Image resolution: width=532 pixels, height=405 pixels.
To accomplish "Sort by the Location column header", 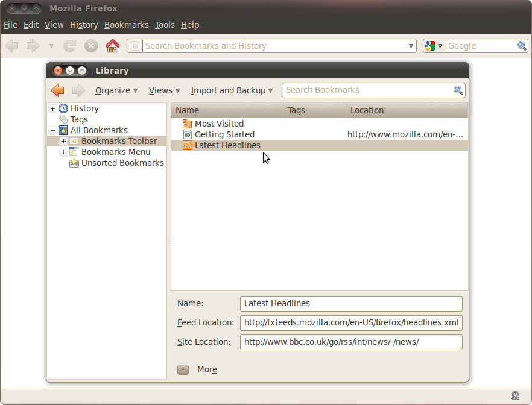I will (x=407, y=110).
